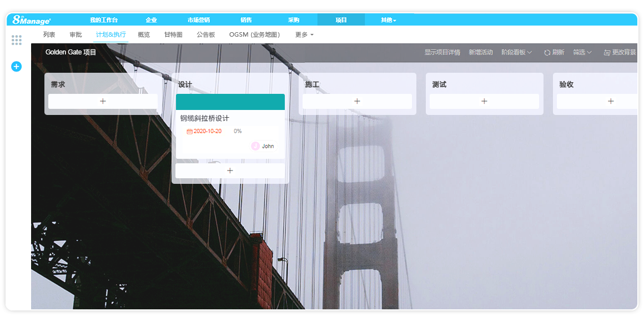Click the calendar icon on 钢缆斜拉桥设计 card
This screenshot has width=644, height=326.
(x=189, y=131)
